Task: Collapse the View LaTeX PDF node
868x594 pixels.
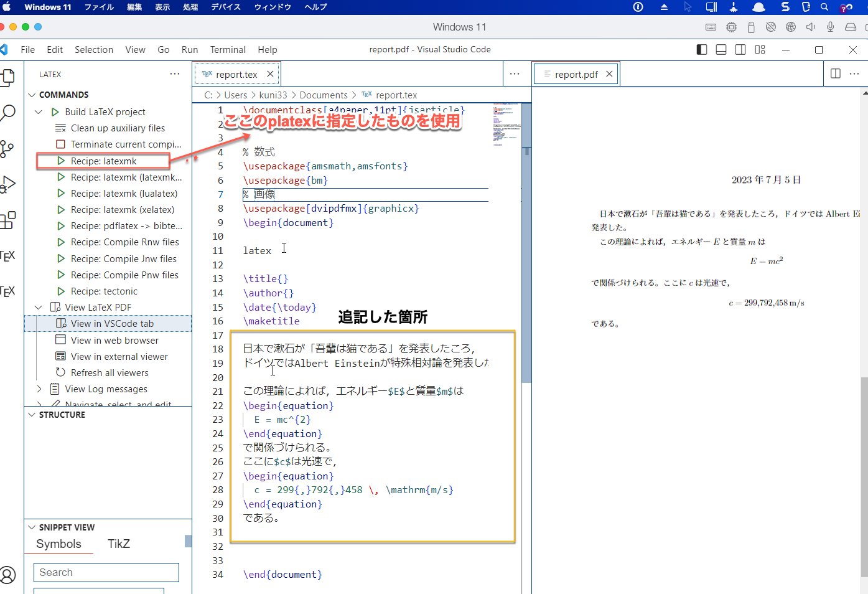Action: [x=39, y=308]
